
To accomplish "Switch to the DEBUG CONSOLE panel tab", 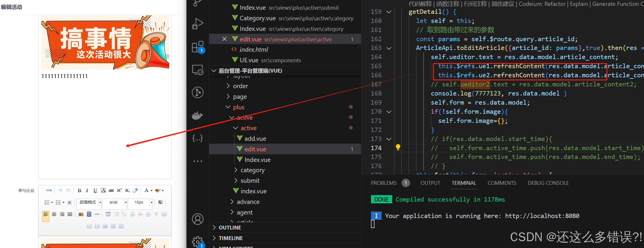I will coord(548,183).
